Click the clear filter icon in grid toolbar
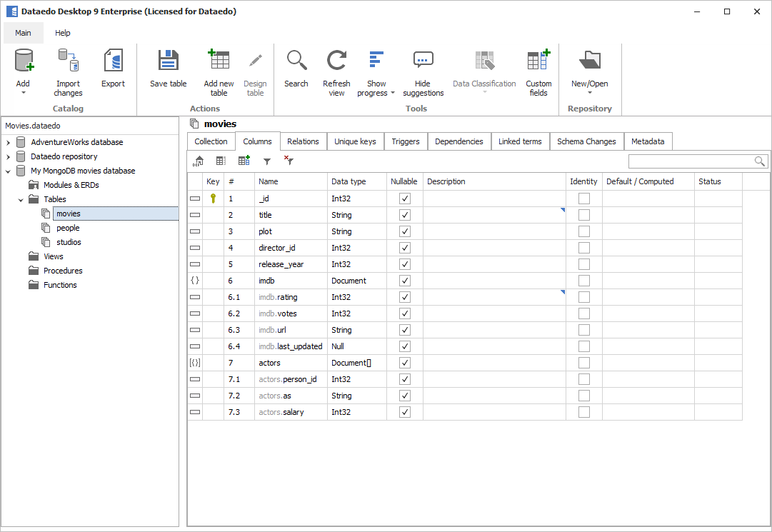 click(289, 161)
